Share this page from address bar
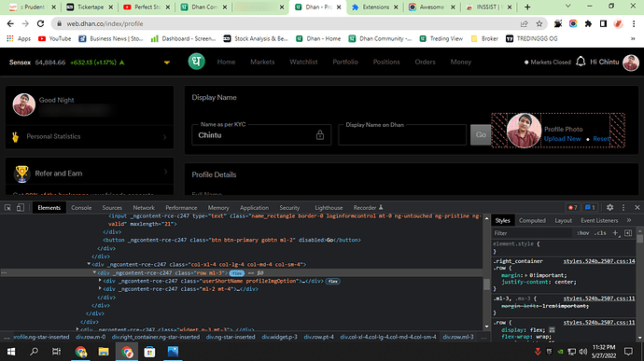 pos(525,24)
